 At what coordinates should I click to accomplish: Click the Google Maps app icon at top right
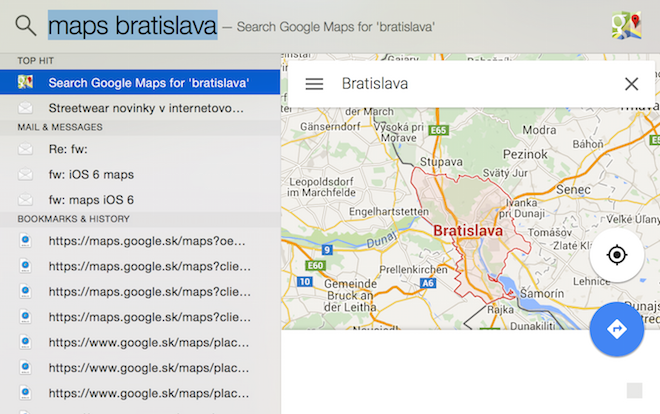point(626,25)
